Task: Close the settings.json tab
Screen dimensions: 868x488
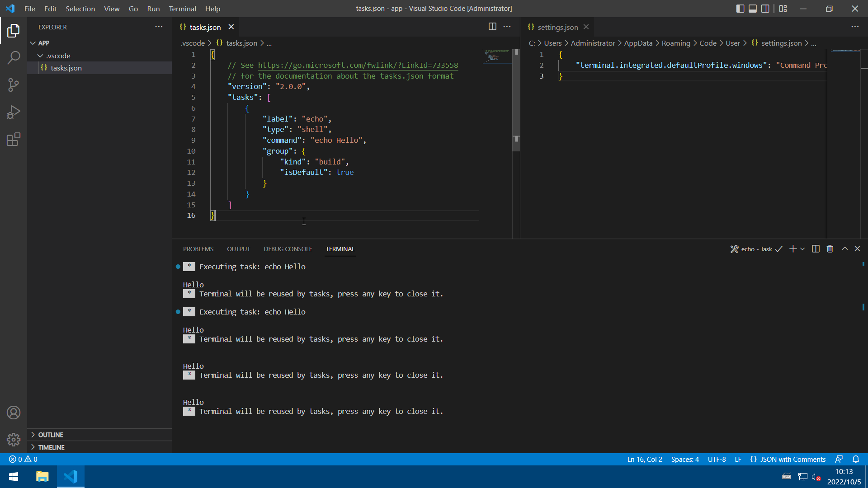Action: [586, 27]
